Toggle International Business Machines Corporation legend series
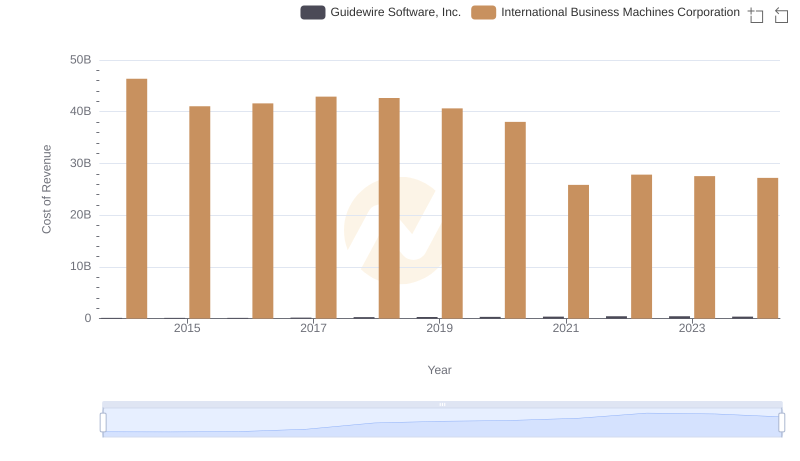The width and height of the screenshot is (800, 461). [606, 12]
